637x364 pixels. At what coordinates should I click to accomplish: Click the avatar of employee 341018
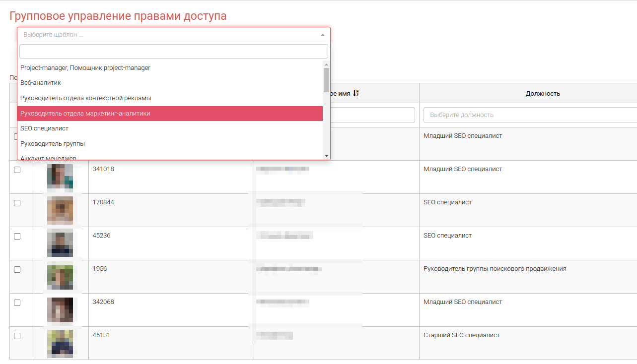point(60,177)
